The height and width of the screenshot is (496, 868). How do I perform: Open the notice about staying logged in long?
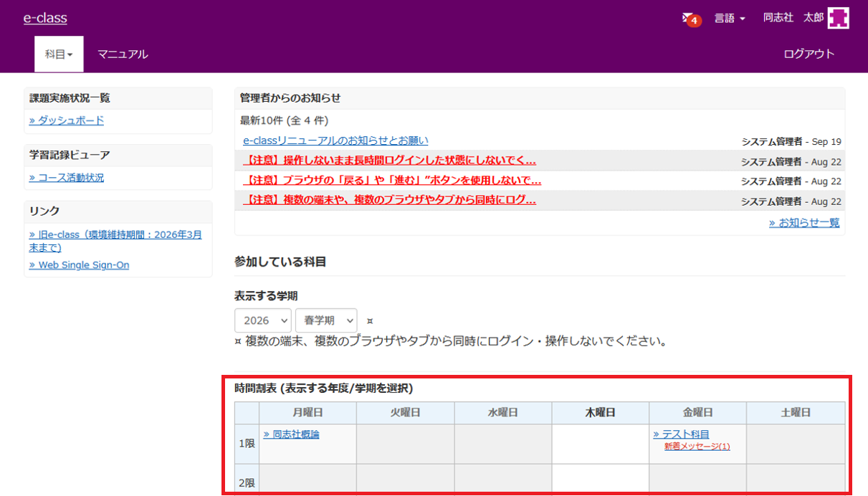[389, 161]
